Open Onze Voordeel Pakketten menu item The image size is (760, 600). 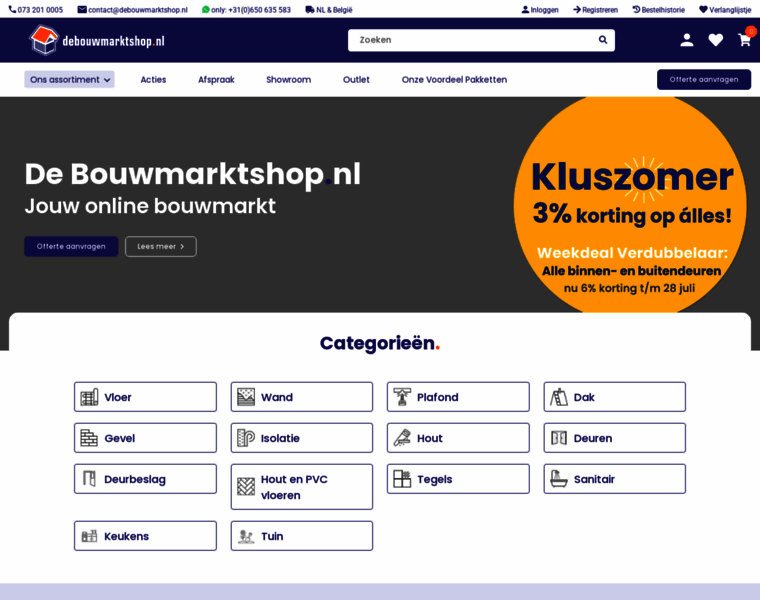pos(454,79)
